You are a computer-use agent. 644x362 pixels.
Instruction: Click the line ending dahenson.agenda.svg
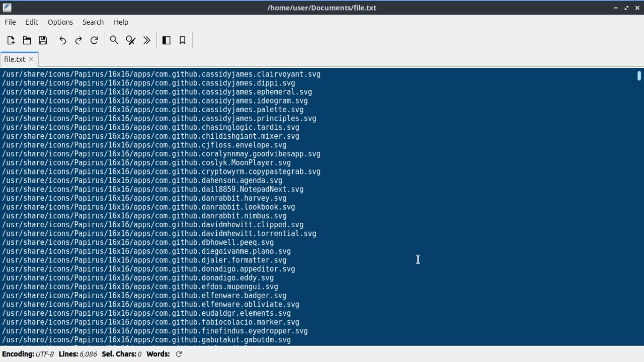click(x=142, y=180)
